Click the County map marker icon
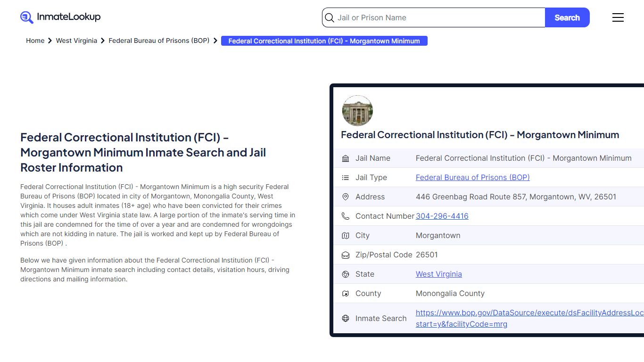 point(346,294)
